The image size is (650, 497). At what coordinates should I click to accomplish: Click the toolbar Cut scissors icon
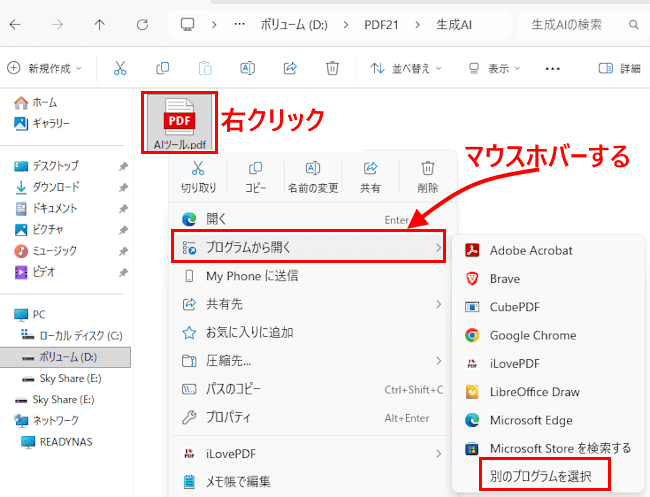(120, 68)
